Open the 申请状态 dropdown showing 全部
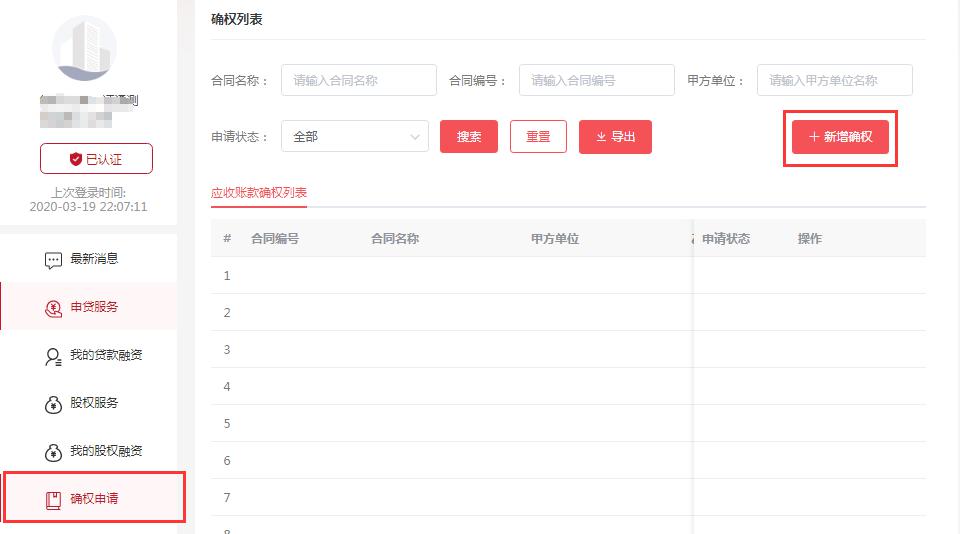 [355, 137]
